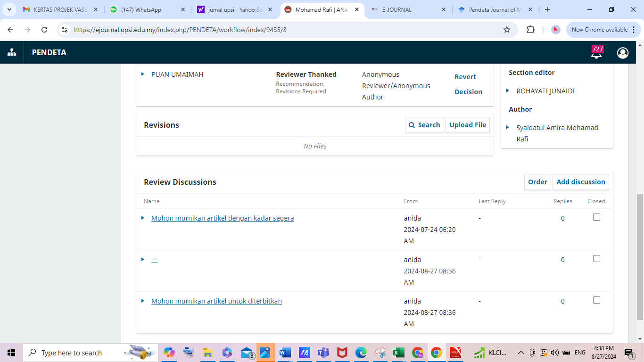Expand the Syaidatul Amira Mohamad Rafi author entry
The height and width of the screenshot is (362, 644).
click(508, 127)
